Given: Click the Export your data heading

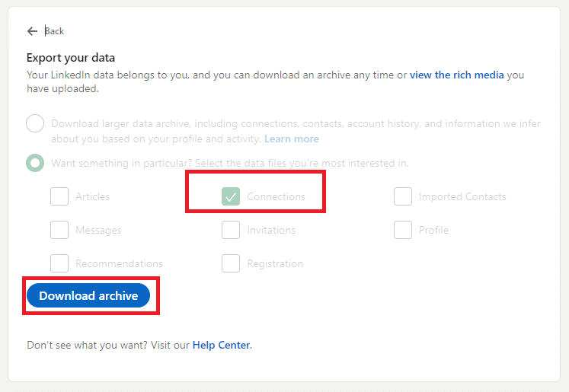Looking at the screenshot, I should pyautogui.click(x=71, y=58).
